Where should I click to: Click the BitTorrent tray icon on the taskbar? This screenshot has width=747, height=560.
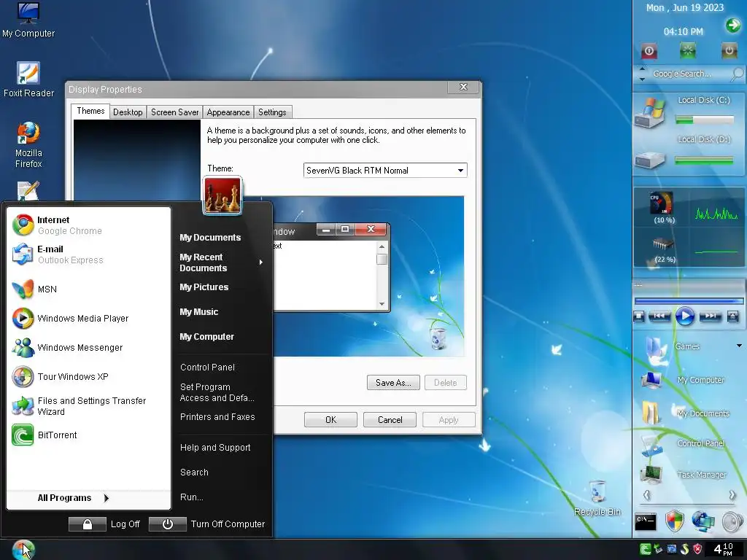tap(645, 549)
